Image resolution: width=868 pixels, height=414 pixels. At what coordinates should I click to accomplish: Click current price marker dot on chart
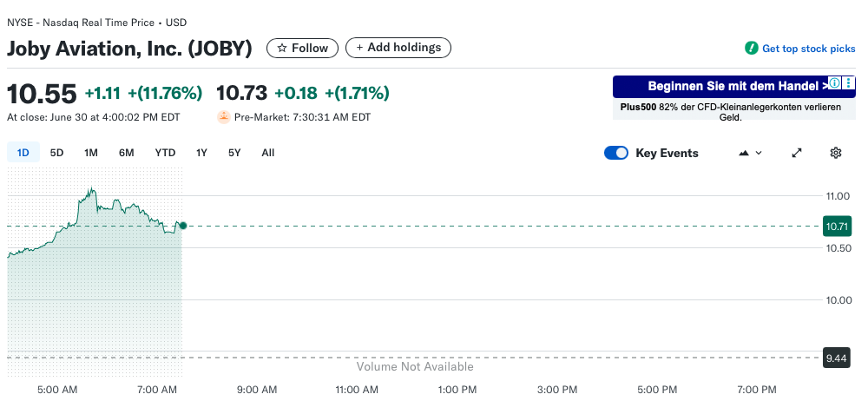coord(182,226)
